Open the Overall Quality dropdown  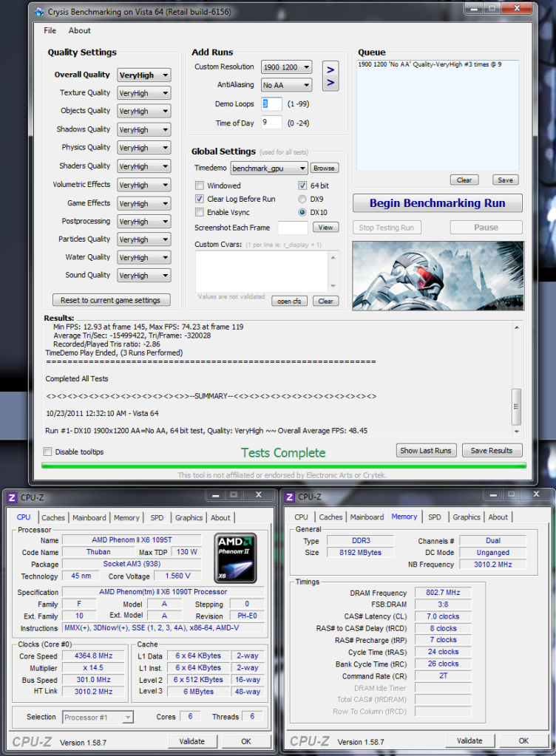[x=143, y=75]
